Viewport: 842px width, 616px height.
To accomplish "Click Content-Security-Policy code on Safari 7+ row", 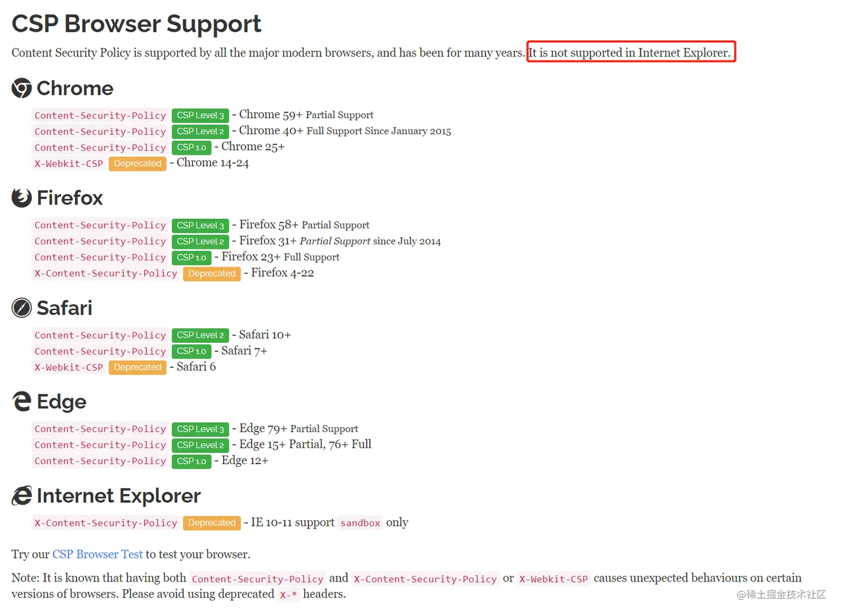I will tap(100, 352).
